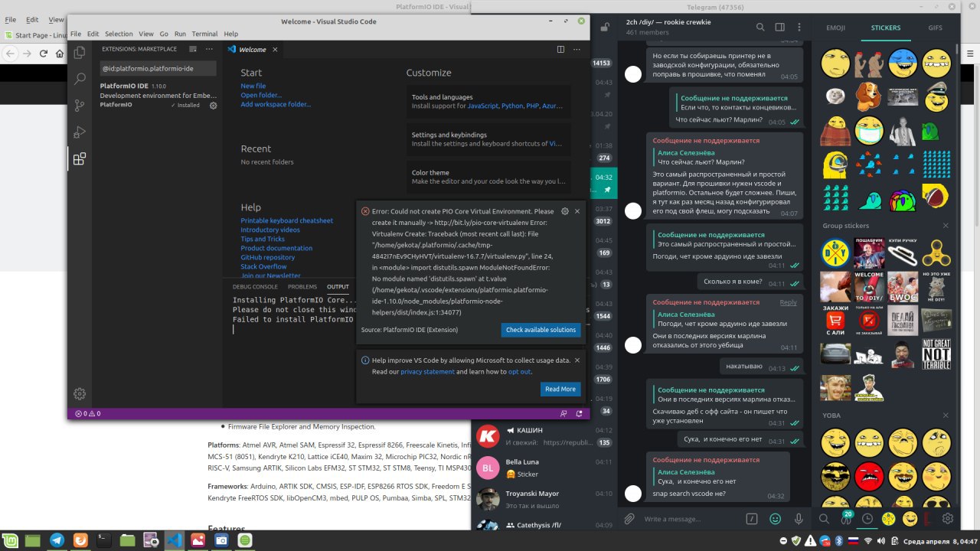The width and height of the screenshot is (980, 551).
Task: Switch to GIFS tab in Telegram panel
Action: 935,28
